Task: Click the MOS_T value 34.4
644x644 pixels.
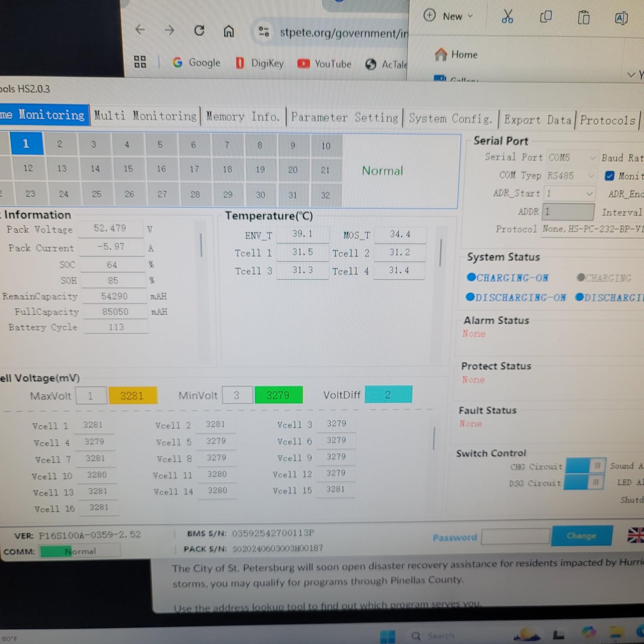Action: (x=400, y=235)
